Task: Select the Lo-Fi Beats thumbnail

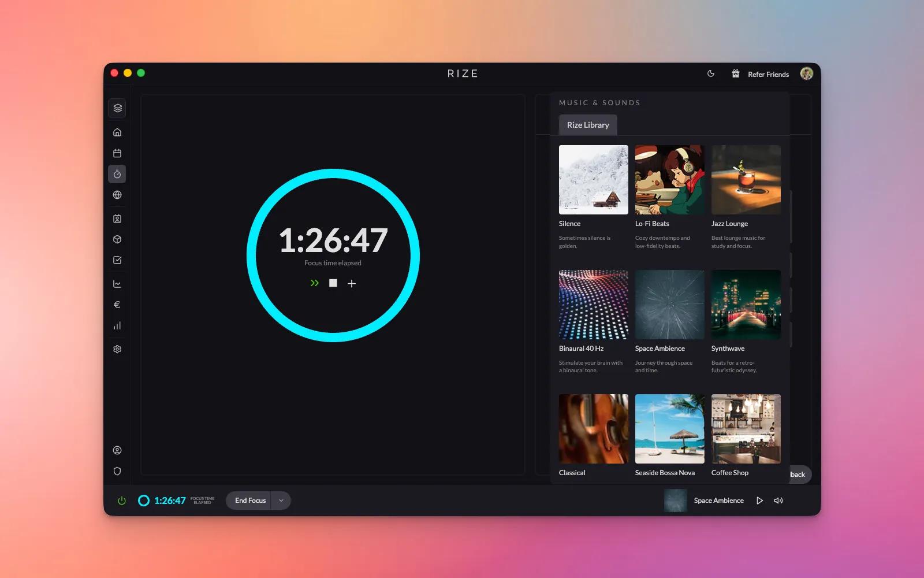Action: click(x=669, y=180)
